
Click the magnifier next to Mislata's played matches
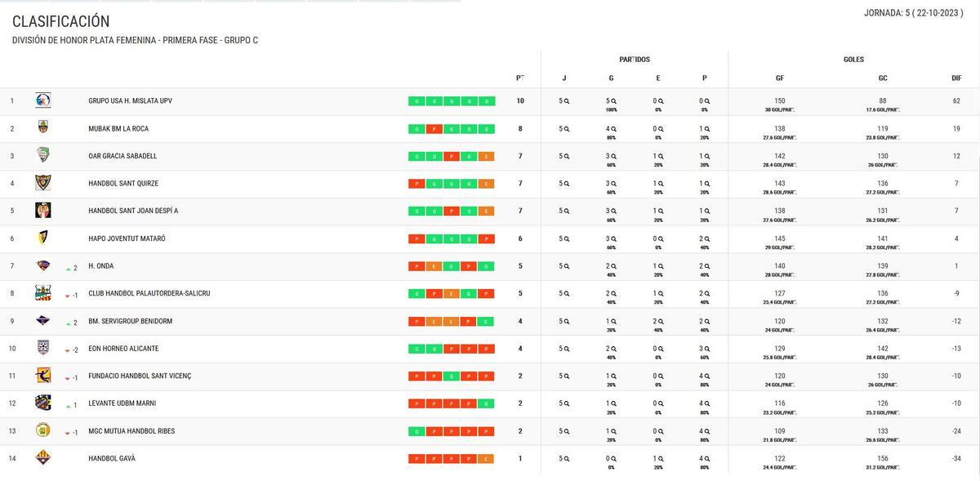[565, 100]
